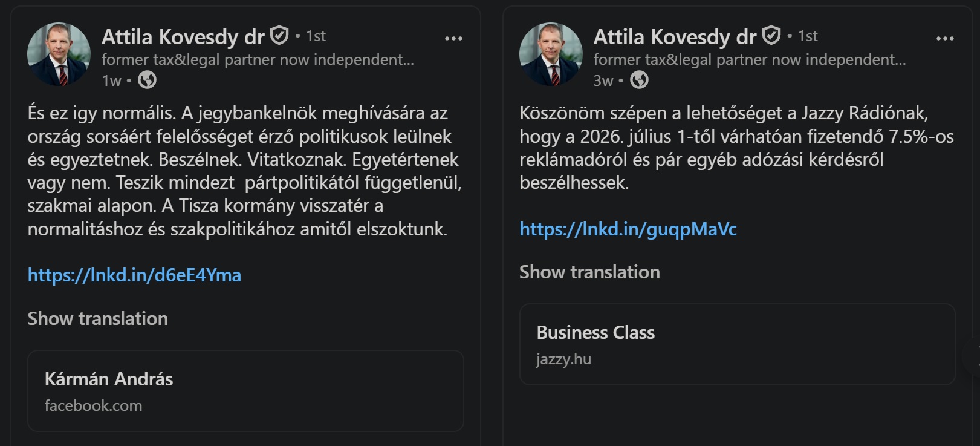Open the author's profile photo on the 3w post
This screenshot has height=446, width=980.
551,54
